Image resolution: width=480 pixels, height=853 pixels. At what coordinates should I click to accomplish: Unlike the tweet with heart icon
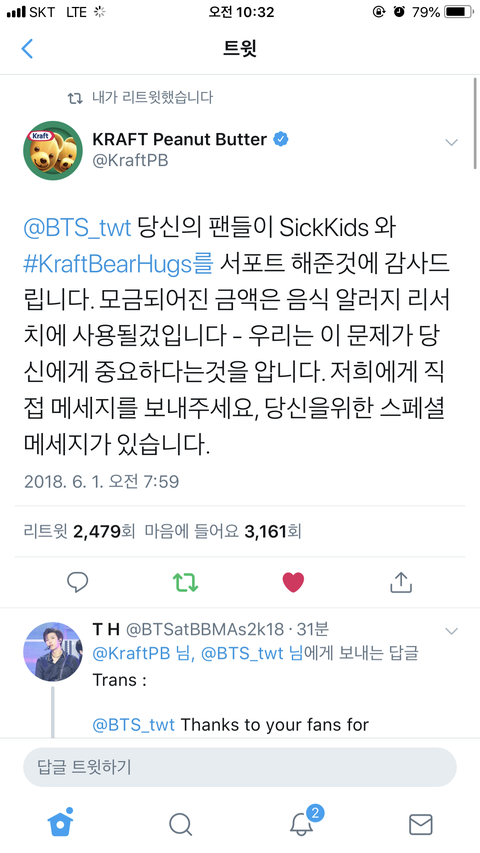(293, 582)
